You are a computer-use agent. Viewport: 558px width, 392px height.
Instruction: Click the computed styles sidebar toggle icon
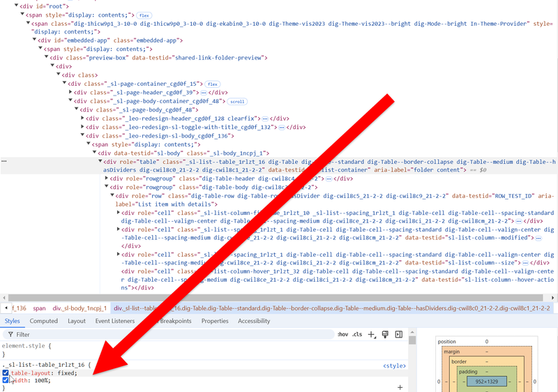tap(398, 335)
